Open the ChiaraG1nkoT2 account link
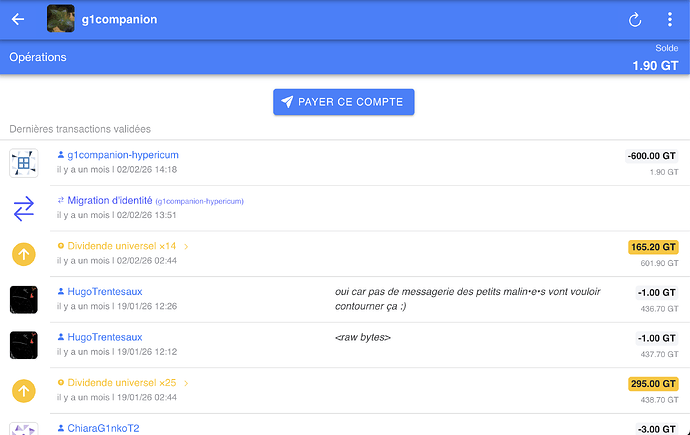Image resolution: width=690 pixels, height=435 pixels. click(103, 428)
